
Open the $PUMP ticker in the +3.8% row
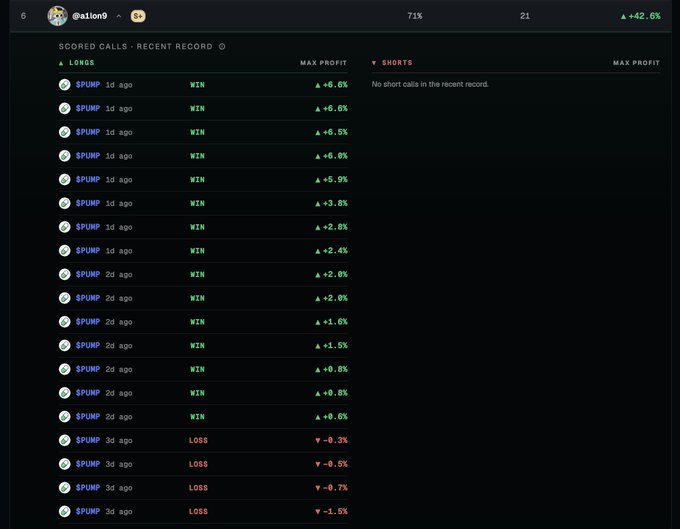click(x=88, y=203)
